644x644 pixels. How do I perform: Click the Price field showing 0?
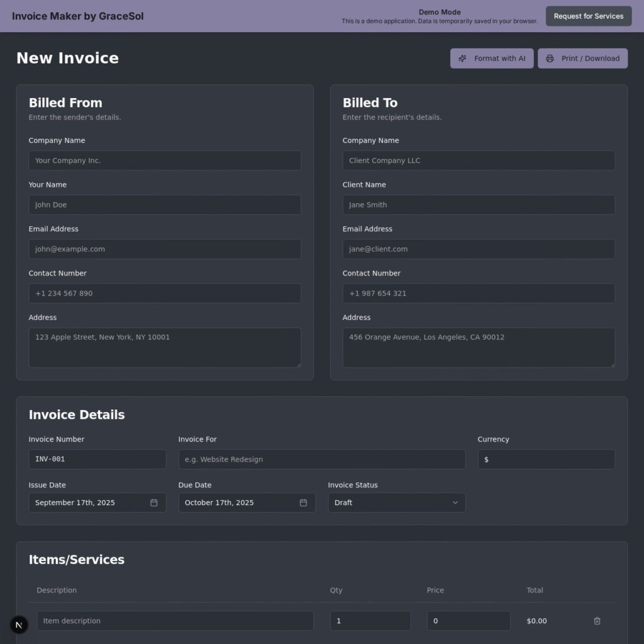[469, 621]
